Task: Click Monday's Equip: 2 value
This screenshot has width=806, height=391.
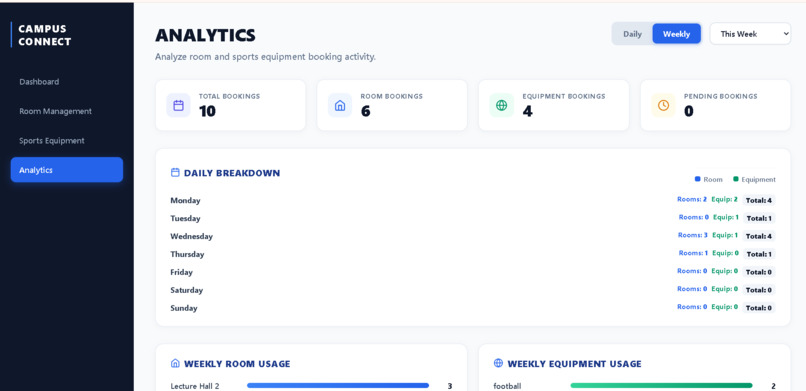Action: click(724, 199)
